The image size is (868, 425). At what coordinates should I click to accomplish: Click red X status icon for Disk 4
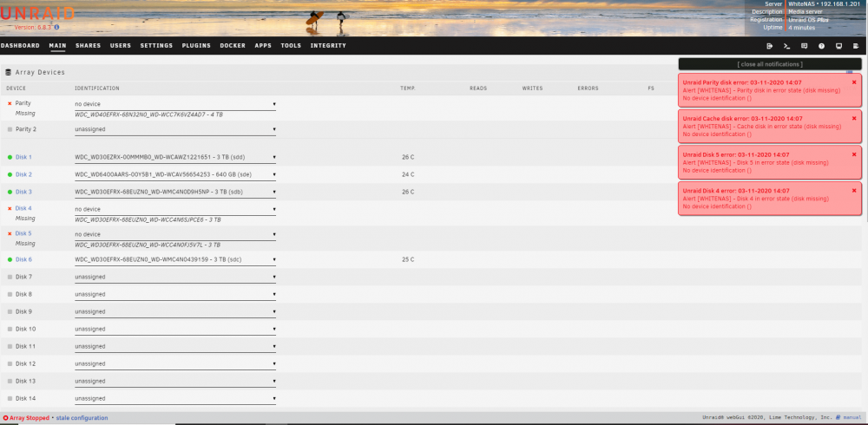tap(10, 209)
